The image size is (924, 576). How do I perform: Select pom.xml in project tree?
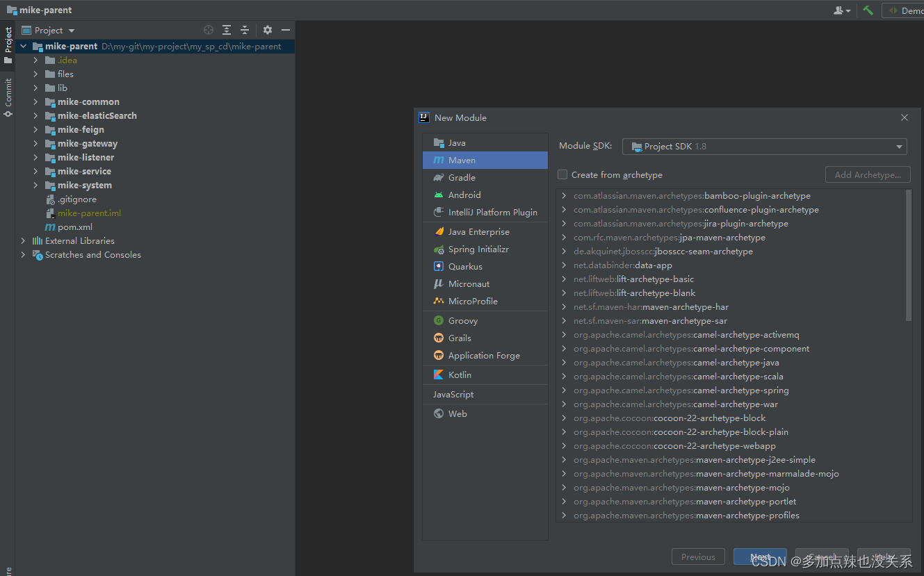pyautogui.click(x=75, y=227)
